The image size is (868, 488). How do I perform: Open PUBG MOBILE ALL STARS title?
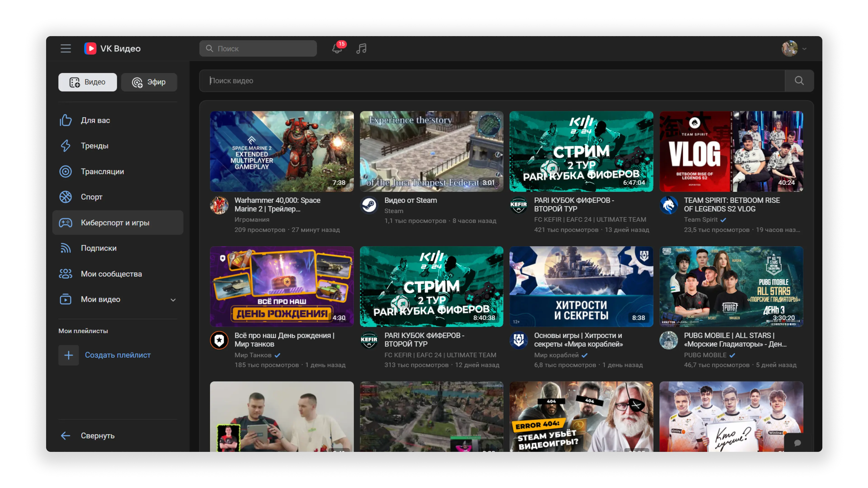coord(735,340)
